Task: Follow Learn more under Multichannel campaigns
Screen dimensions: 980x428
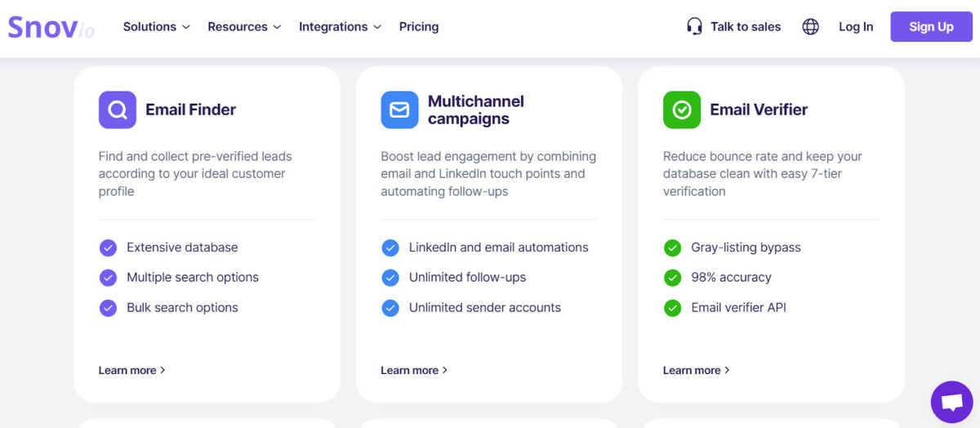Action: click(x=413, y=370)
